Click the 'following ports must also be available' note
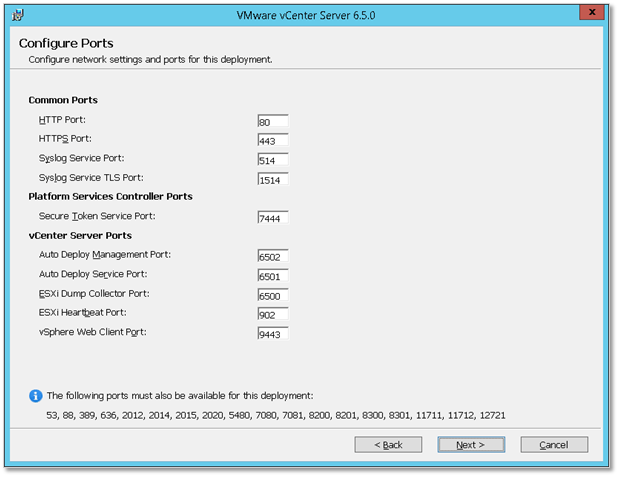 pos(180,396)
